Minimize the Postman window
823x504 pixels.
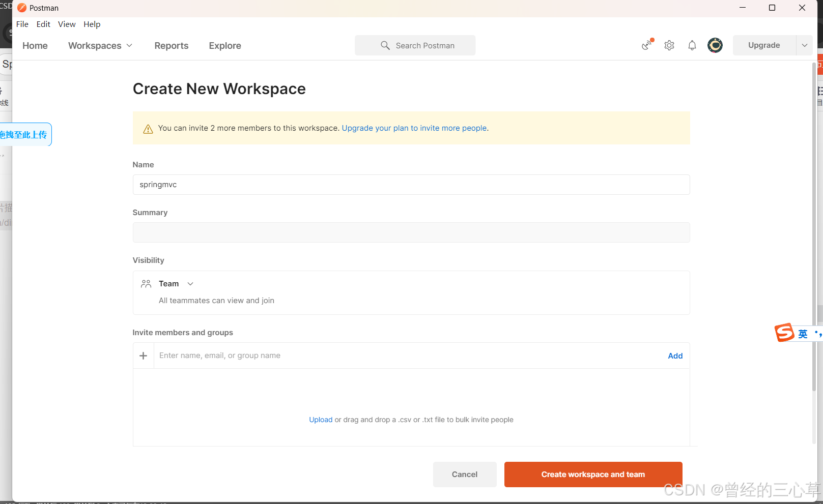click(x=743, y=8)
